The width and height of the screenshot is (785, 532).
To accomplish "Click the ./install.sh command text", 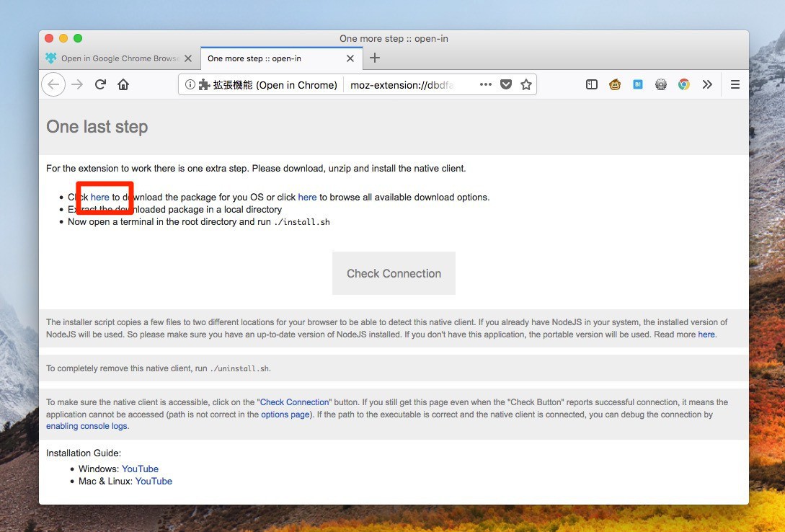I will point(302,222).
